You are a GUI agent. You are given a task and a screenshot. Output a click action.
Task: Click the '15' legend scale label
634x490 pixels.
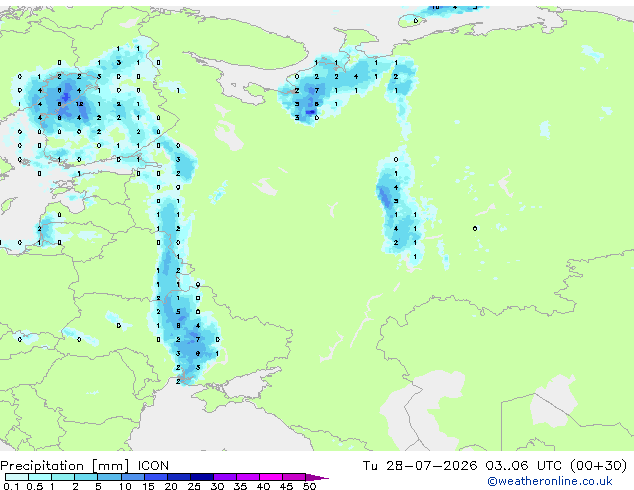148,486
